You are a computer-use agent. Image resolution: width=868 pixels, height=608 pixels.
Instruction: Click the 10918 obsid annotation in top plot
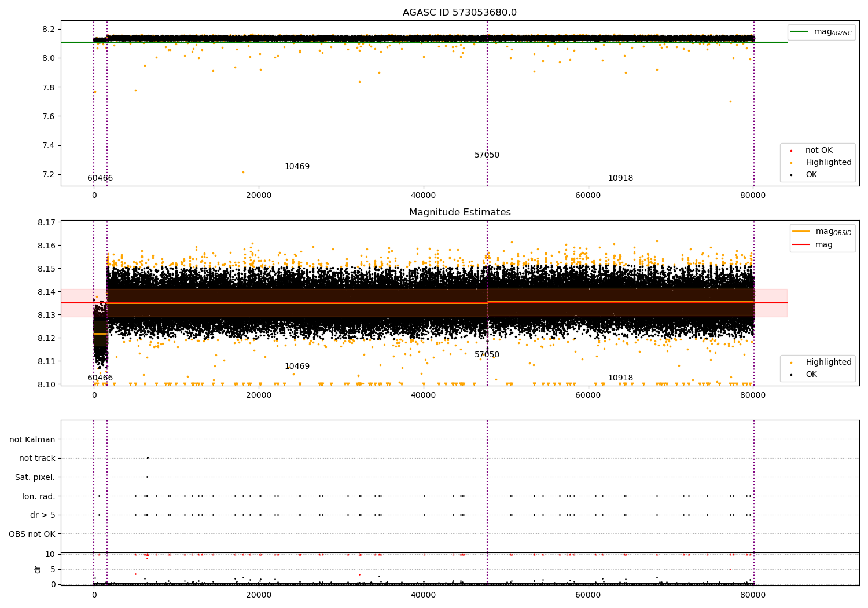[620, 178]
